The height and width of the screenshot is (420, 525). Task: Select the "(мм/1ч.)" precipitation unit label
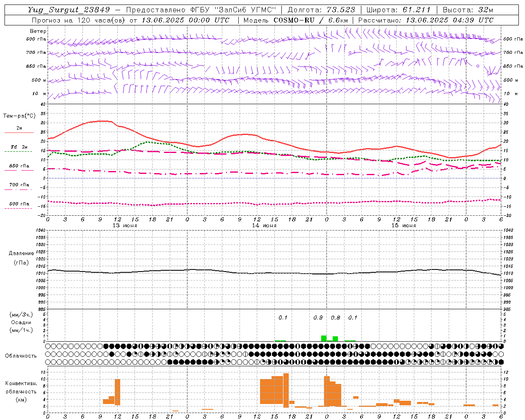point(21,330)
